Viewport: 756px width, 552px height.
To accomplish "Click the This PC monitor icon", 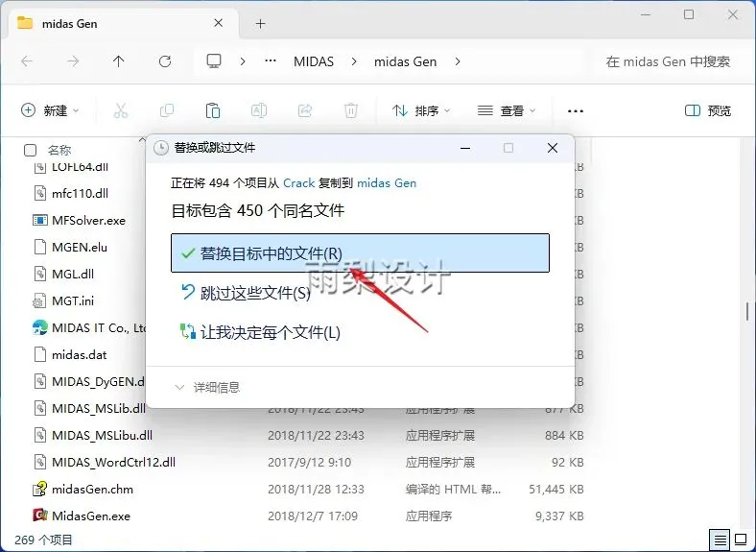I will (x=214, y=61).
